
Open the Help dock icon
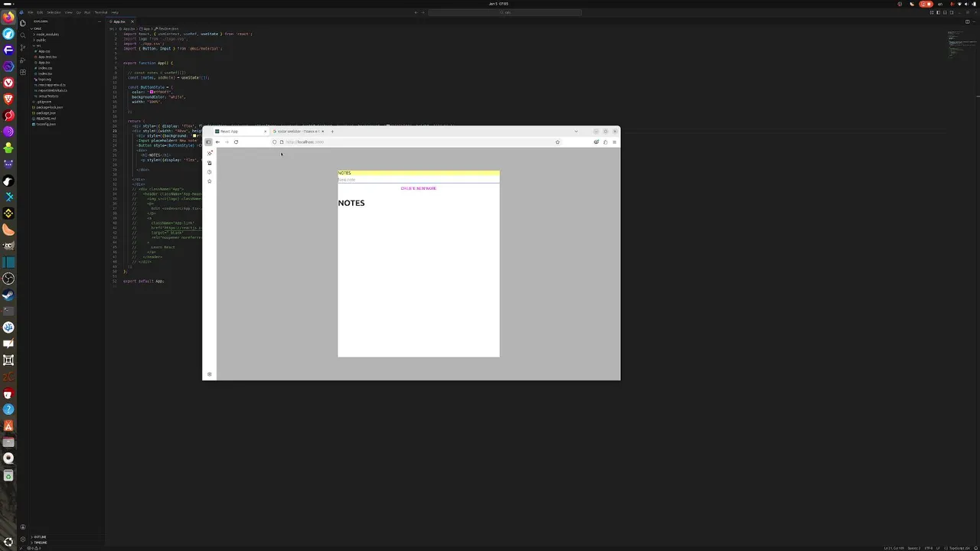[8, 409]
